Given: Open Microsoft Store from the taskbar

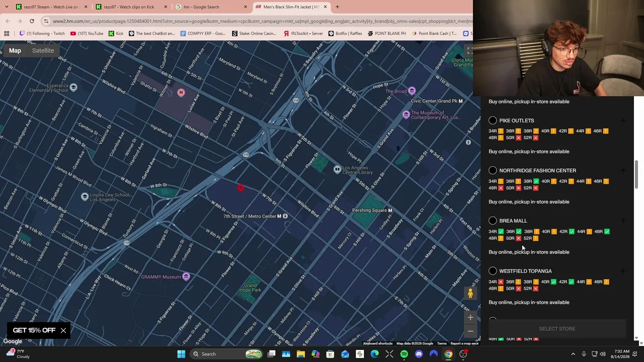Looking at the screenshot, I should (330, 354).
